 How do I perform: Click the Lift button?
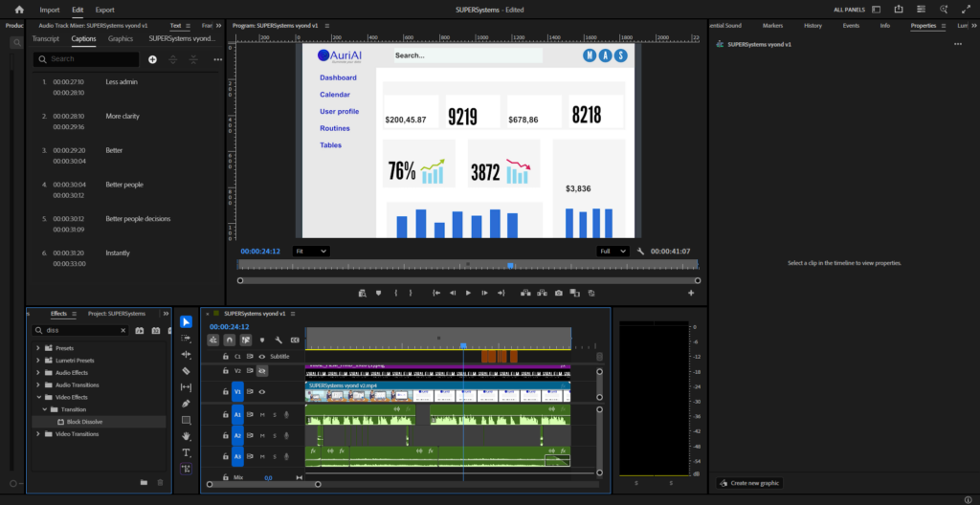tap(525, 293)
